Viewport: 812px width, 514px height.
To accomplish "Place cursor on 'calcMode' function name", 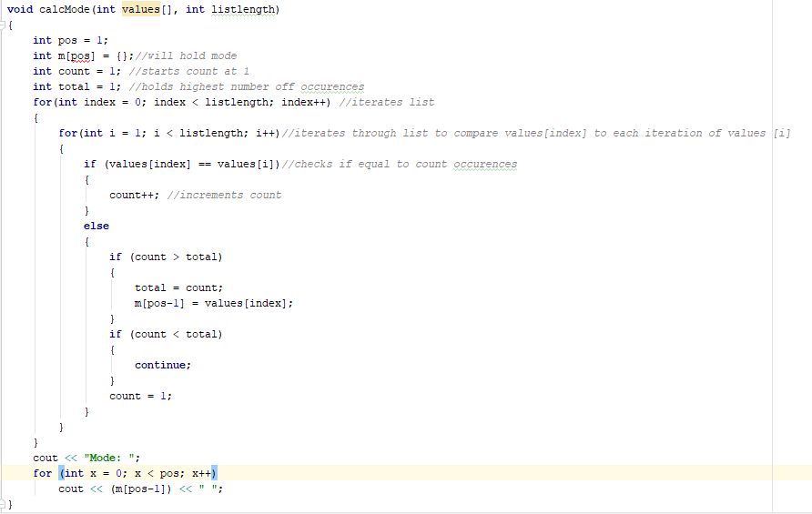I will click(65, 9).
